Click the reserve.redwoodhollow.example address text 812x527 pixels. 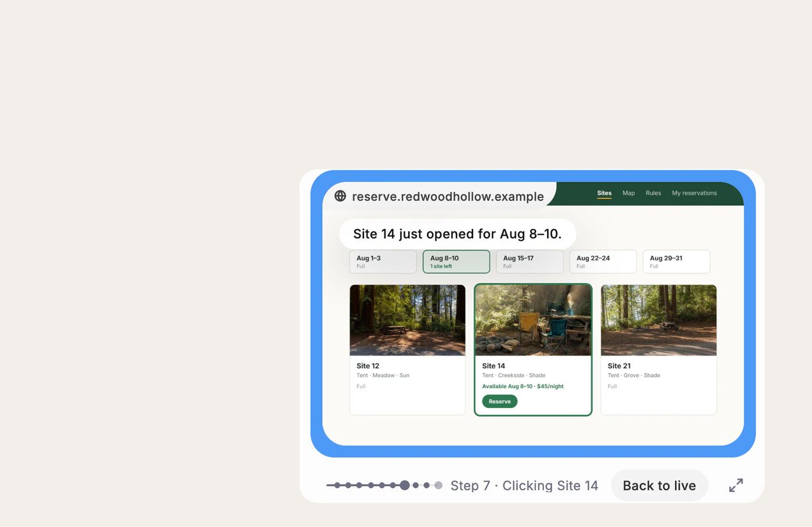point(448,196)
